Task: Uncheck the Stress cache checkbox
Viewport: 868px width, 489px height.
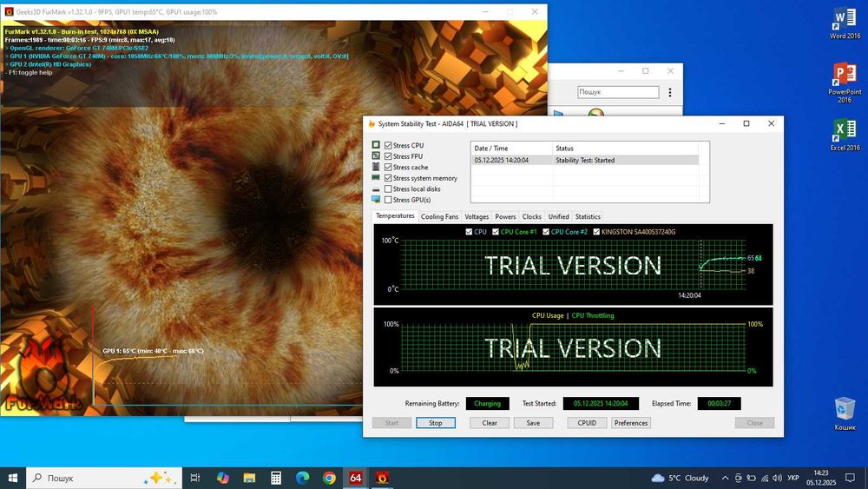Action: point(388,168)
